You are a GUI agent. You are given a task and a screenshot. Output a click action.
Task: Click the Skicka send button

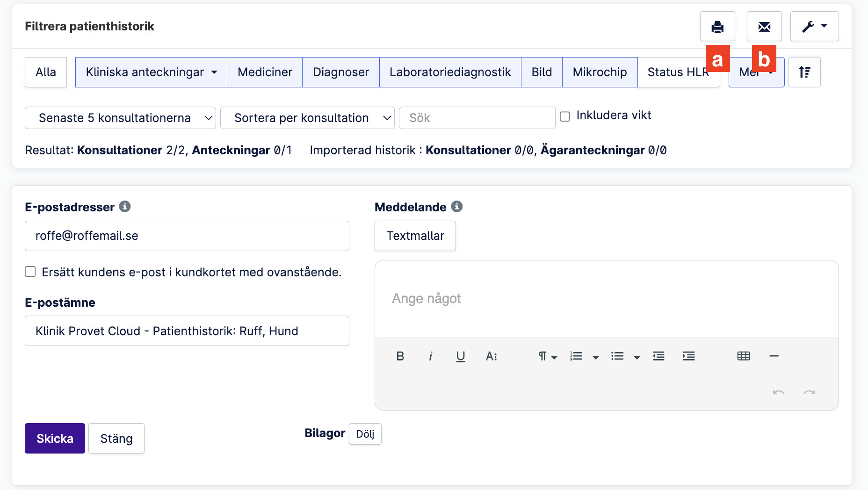pos(55,438)
